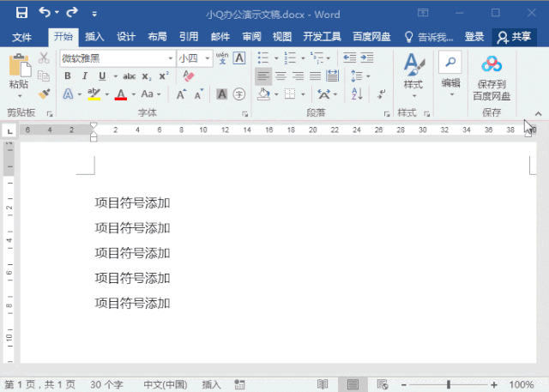Open the Editing (编辑) search icon

(x=450, y=62)
